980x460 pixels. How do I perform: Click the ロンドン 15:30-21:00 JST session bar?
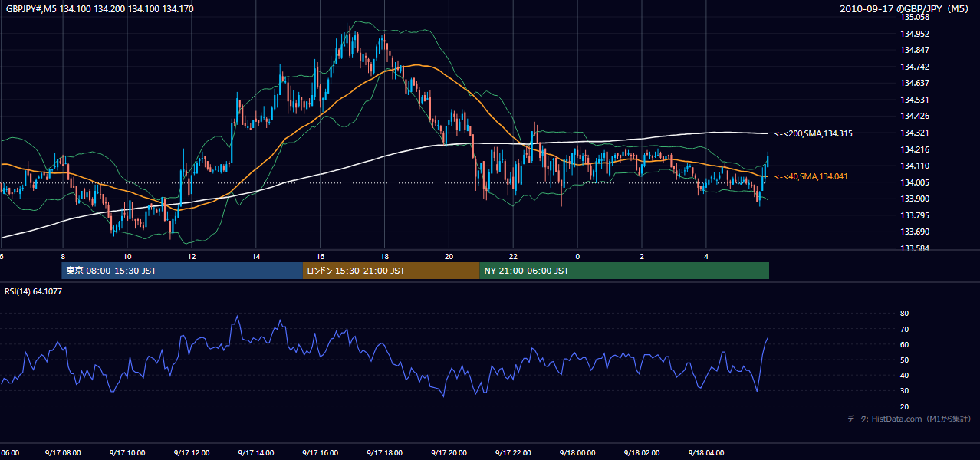[x=391, y=271]
